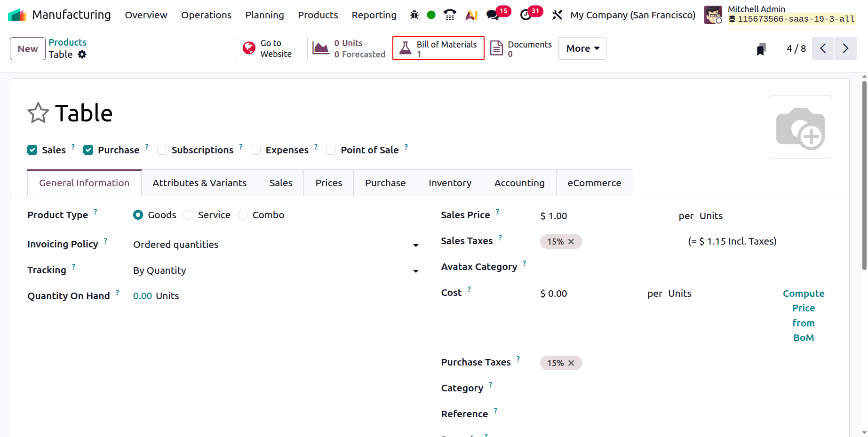Screen dimensions: 868x437
Task: Expand the More menu button
Action: 583,48
